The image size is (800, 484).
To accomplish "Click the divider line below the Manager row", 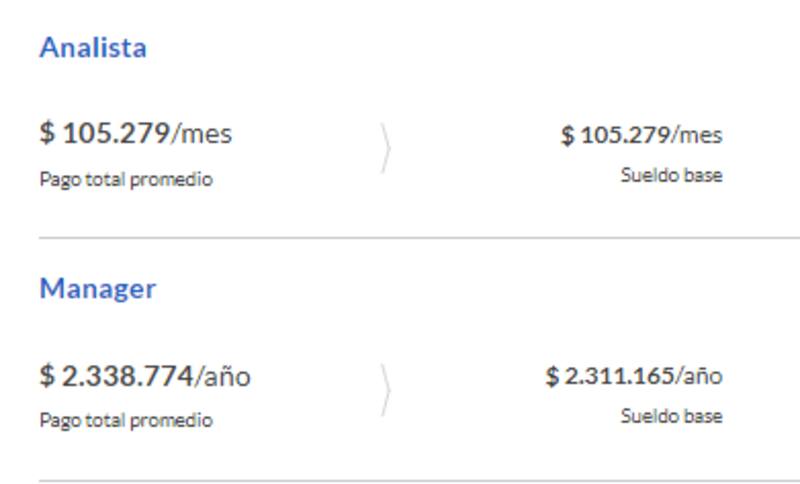I will pyautogui.click(x=419, y=481).
